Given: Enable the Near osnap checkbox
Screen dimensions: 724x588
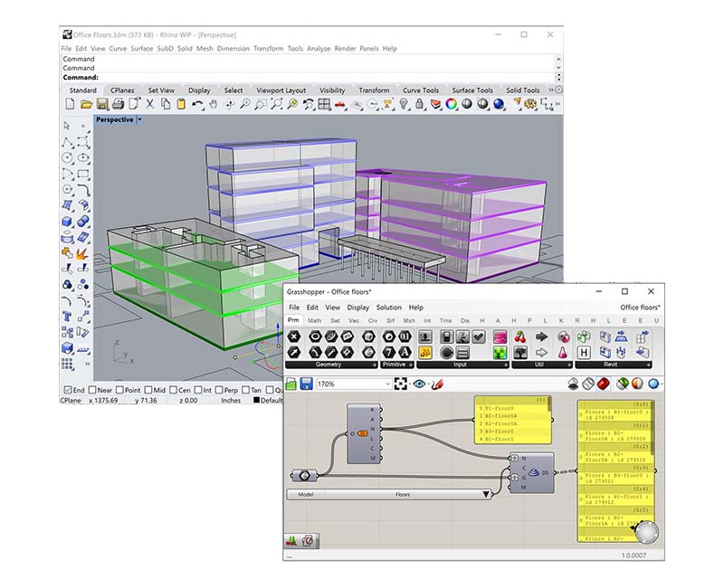Looking at the screenshot, I should (93, 390).
